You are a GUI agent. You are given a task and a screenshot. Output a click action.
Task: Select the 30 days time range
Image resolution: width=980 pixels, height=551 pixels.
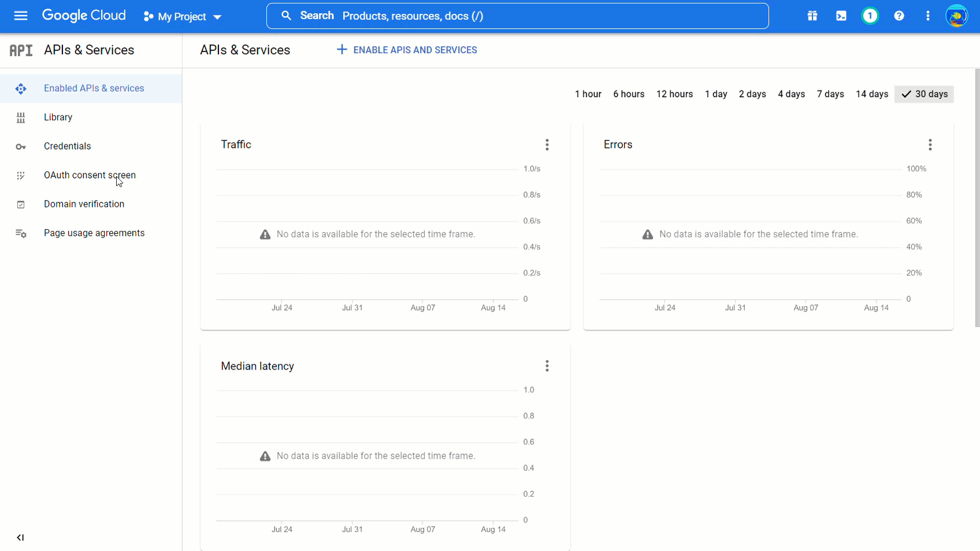924,94
